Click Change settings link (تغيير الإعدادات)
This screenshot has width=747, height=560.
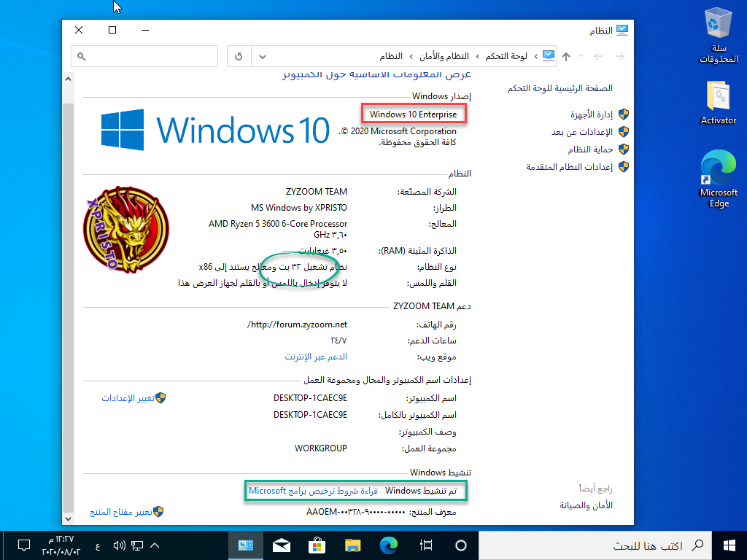tap(128, 398)
